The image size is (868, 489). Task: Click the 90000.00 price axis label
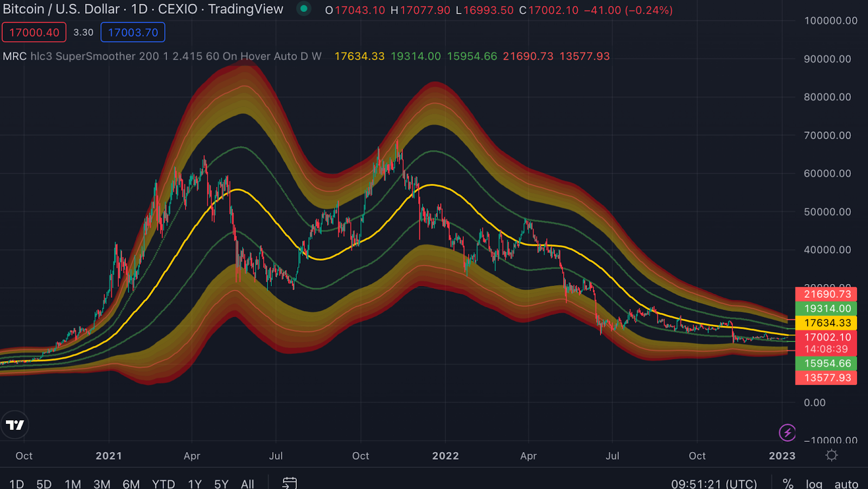pos(827,59)
